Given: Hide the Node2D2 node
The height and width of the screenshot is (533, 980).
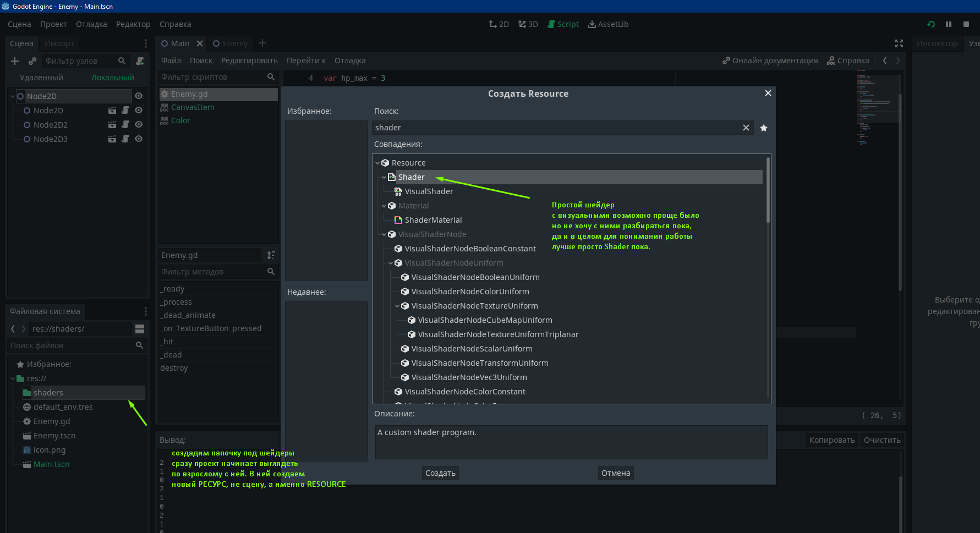Looking at the screenshot, I should (x=139, y=125).
